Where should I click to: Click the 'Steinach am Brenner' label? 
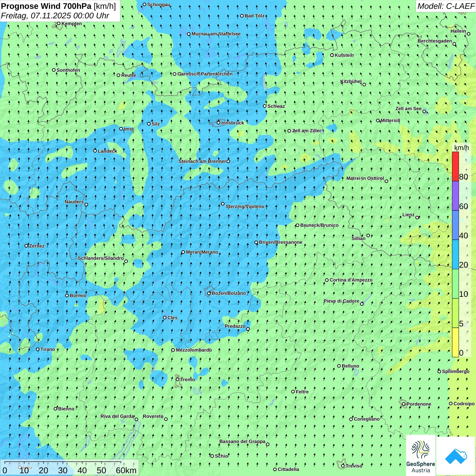click(x=202, y=161)
